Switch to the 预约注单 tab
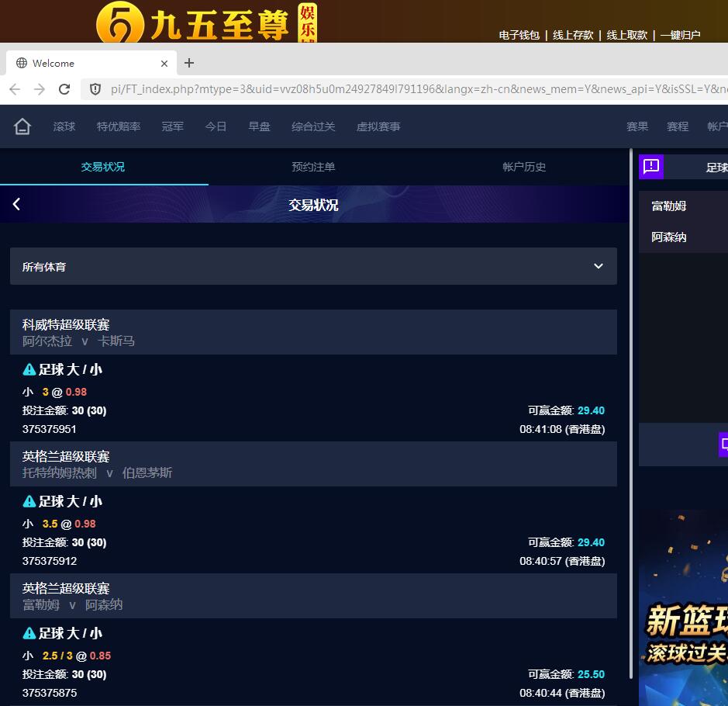The image size is (728, 706). coord(313,167)
